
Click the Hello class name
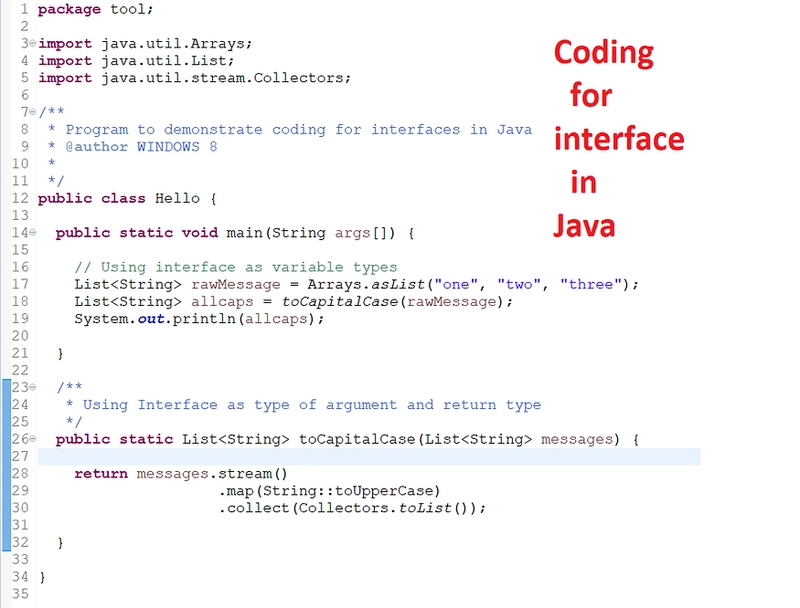click(x=177, y=198)
